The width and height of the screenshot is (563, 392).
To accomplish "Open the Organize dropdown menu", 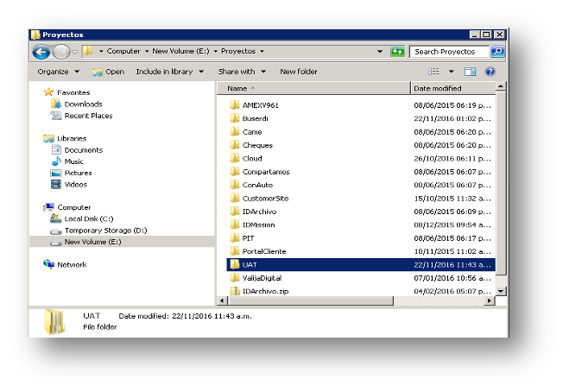I will pos(57,72).
